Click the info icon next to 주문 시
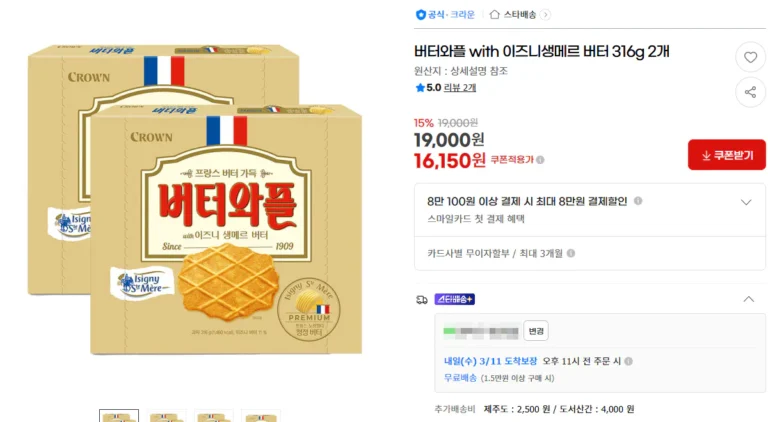768x422 pixels. pos(629,361)
